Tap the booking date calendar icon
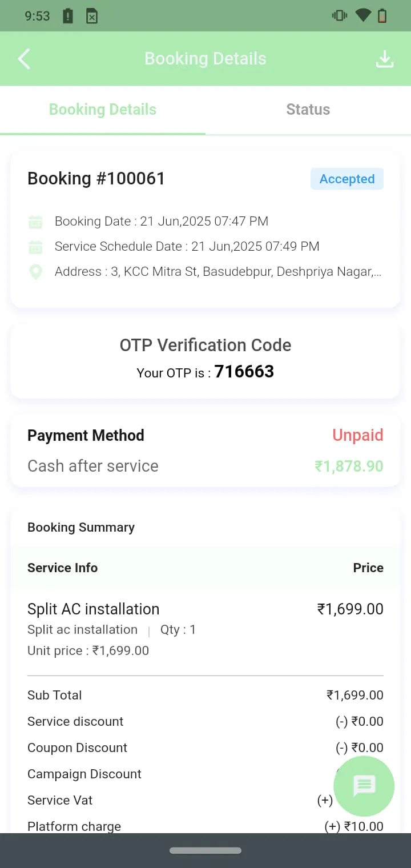The image size is (411, 868). pos(35,222)
